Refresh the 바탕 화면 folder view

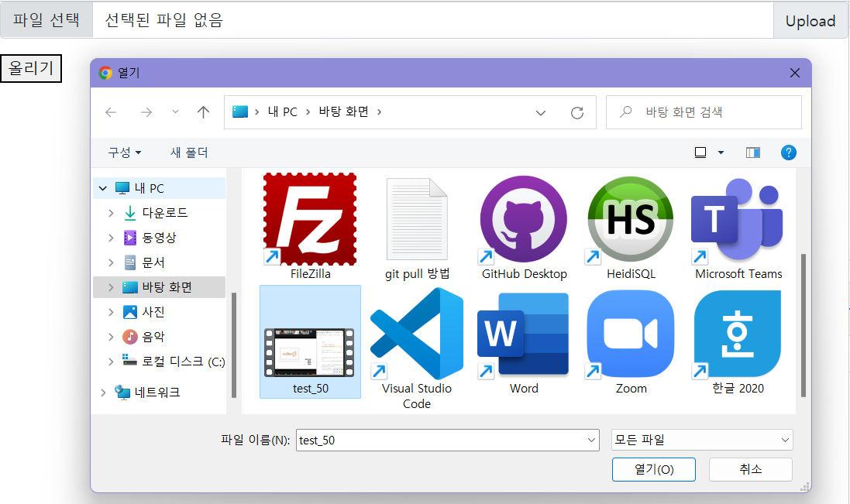click(x=577, y=112)
